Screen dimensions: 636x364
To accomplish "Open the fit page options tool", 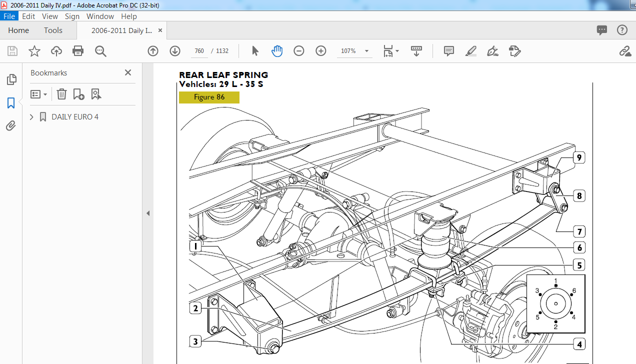I will (x=391, y=51).
